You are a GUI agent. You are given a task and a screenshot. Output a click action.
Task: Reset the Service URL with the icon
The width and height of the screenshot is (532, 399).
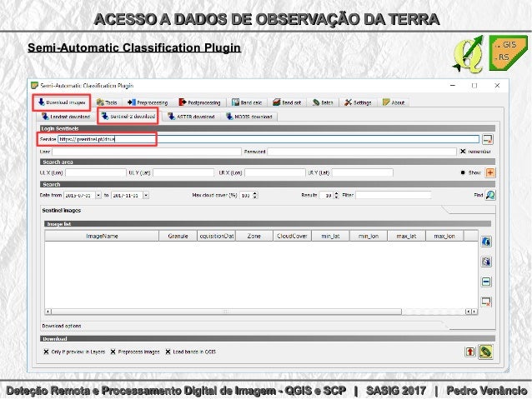pyautogui.click(x=488, y=139)
